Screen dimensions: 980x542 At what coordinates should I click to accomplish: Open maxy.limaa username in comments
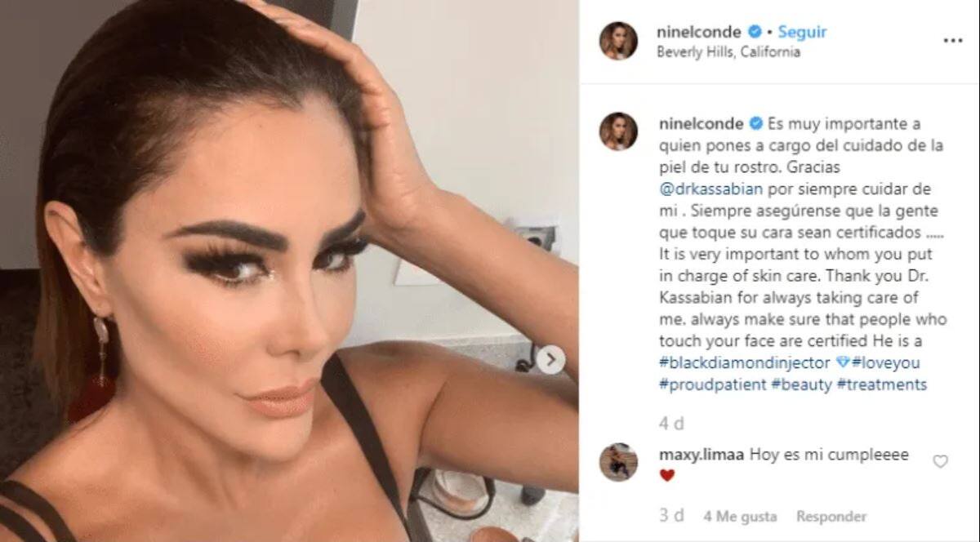[x=701, y=455]
